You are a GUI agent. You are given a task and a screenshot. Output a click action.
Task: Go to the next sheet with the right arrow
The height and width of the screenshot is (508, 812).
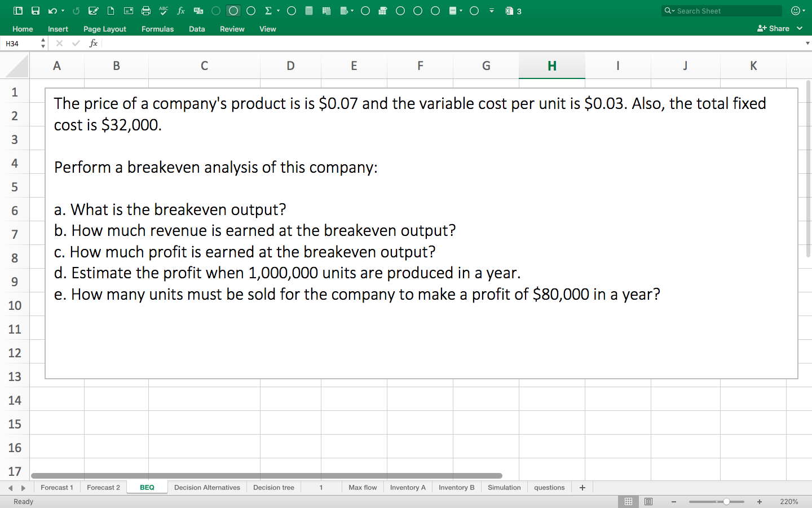click(23, 488)
